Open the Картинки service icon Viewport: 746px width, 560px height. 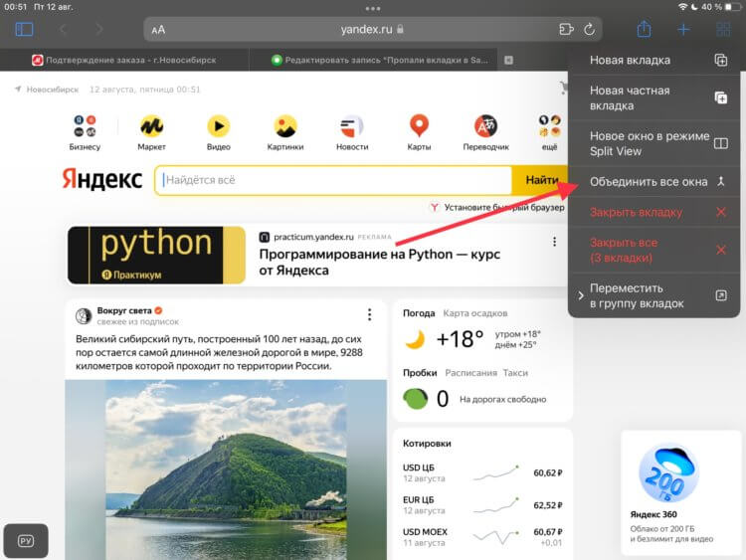click(285, 126)
